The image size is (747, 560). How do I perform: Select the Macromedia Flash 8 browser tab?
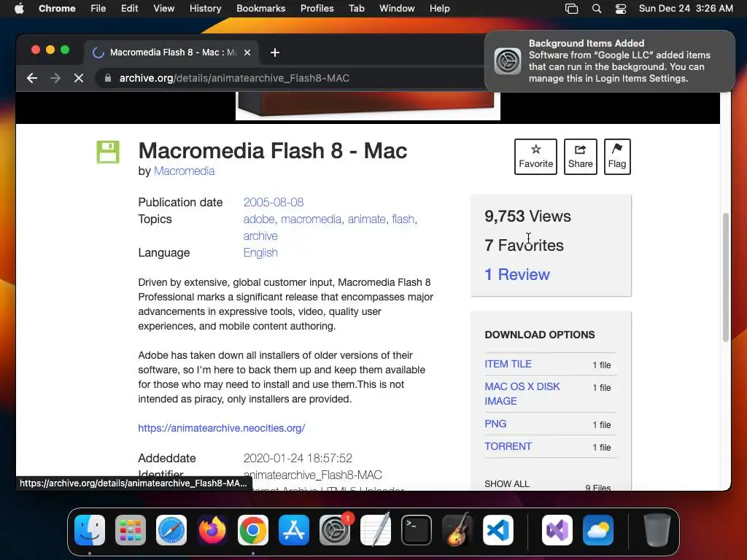tap(171, 52)
